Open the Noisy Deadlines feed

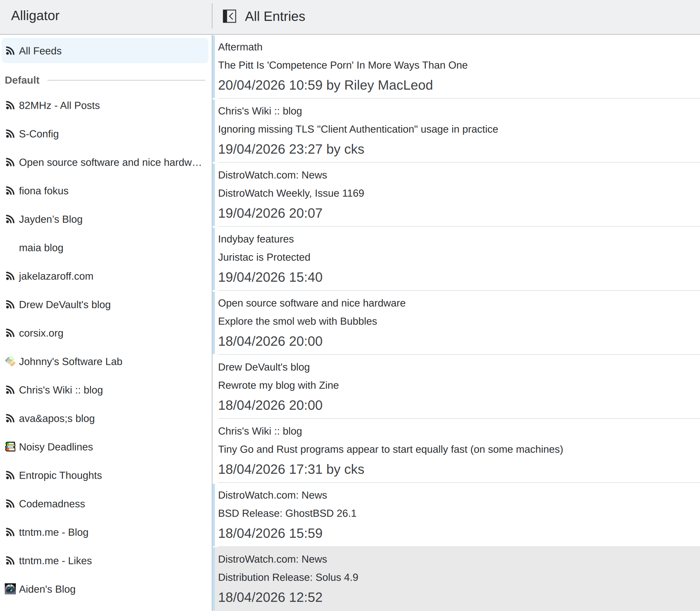[105, 447]
